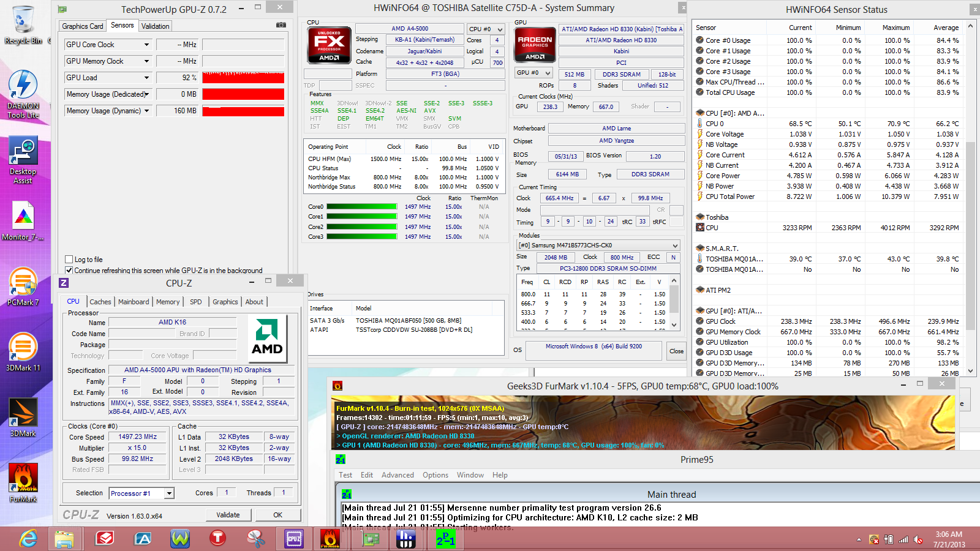
Task: Switch to HWiNFO64 via taskbar icon
Action: pyautogui.click(x=406, y=539)
